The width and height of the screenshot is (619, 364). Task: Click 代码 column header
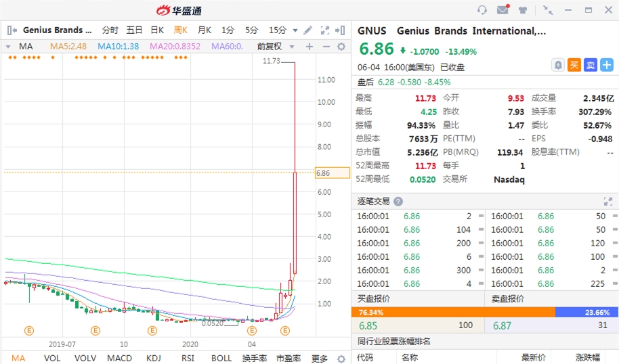pos(365,357)
